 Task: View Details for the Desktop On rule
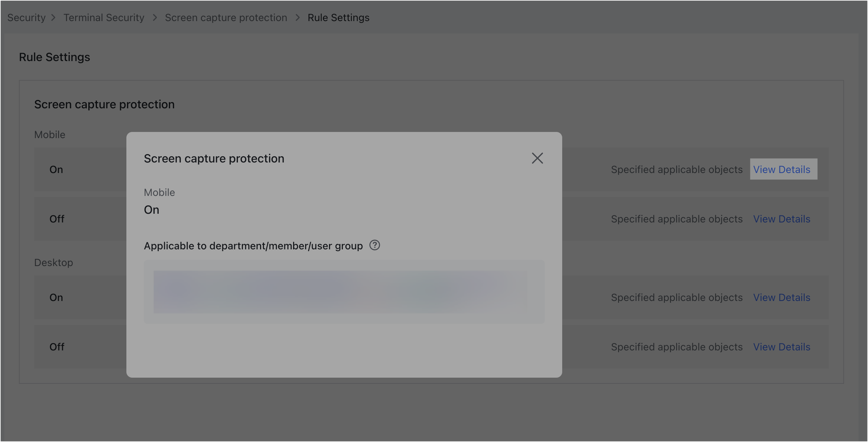click(782, 297)
